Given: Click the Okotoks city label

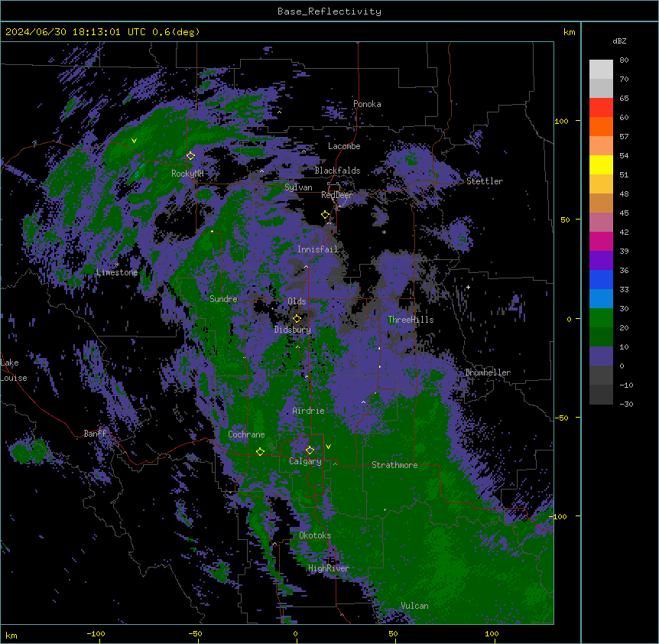Looking at the screenshot, I should coord(315,535).
